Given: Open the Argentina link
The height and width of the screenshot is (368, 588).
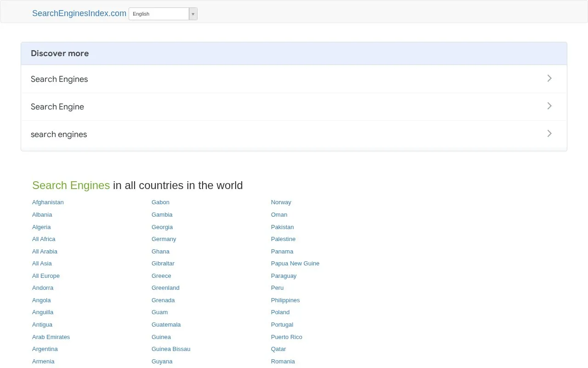Looking at the screenshot, I should (45, 349).
